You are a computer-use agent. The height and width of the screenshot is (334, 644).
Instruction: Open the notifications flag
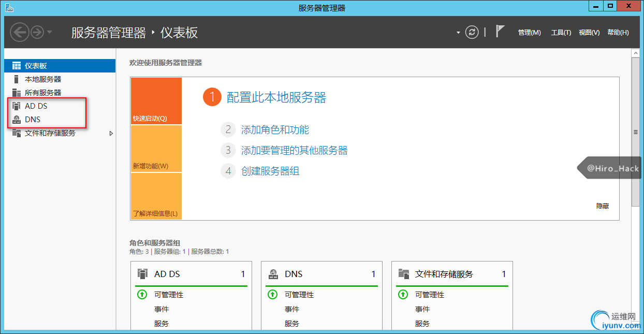point(500,32)
